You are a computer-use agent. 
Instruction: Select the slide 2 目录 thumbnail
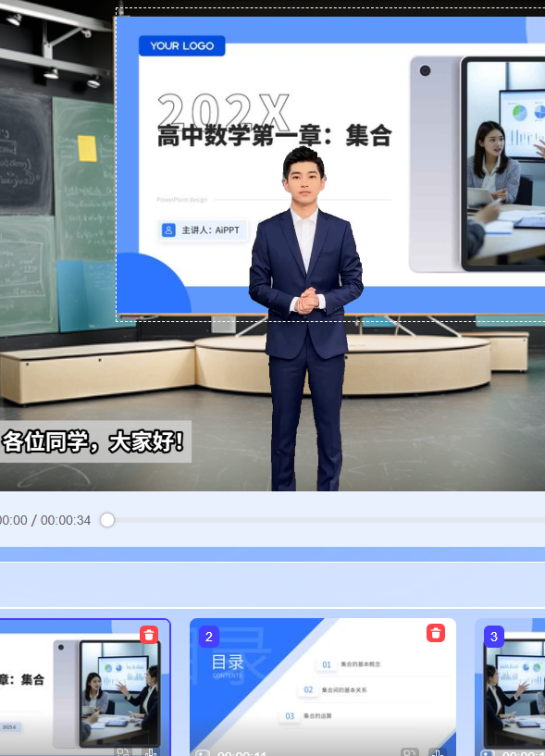[x=323, y=687]
